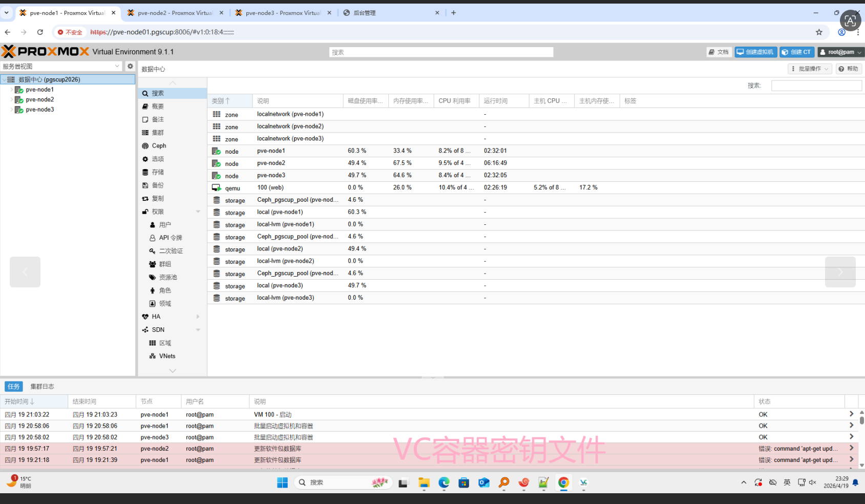Select the 搜索 item in datacenter menu

[173, 93]
